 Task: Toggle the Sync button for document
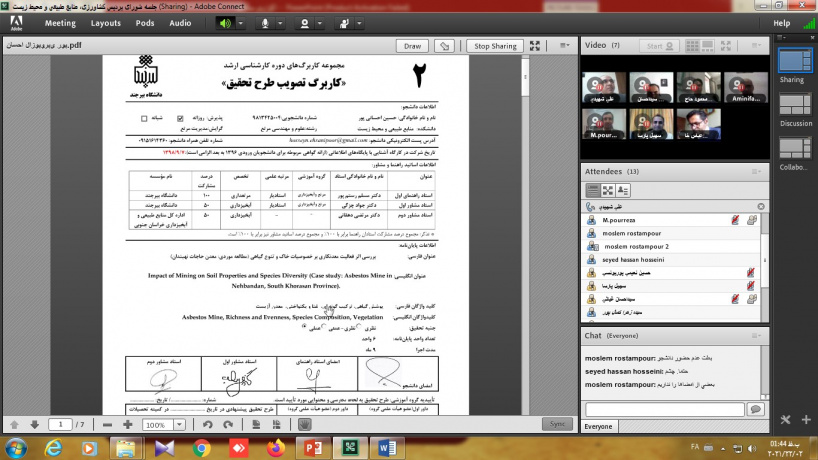pyautogui.click(x=555, y=425)
